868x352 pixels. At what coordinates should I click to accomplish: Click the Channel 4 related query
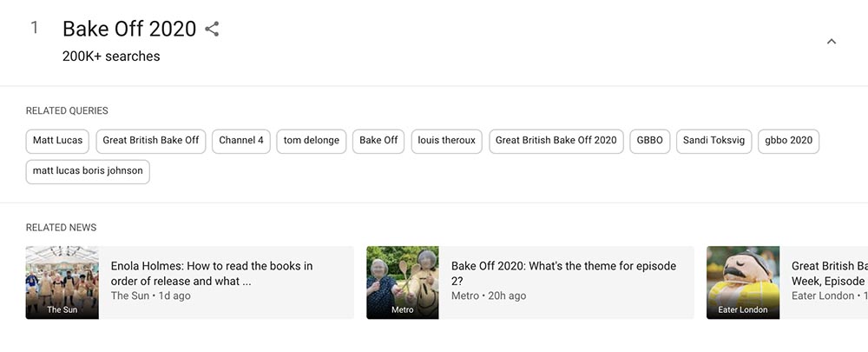(x=241, y=141)
